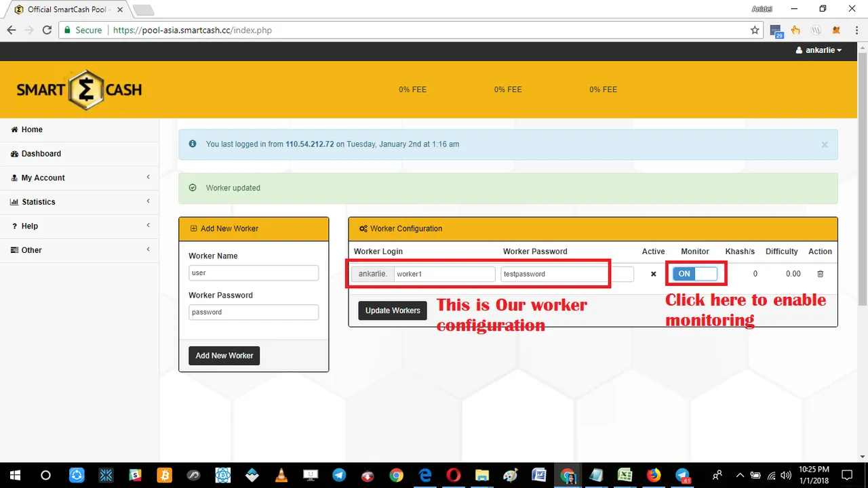Open File Explorer from taskbar
The image size is (868, 488).
click(x=482, y=475)
